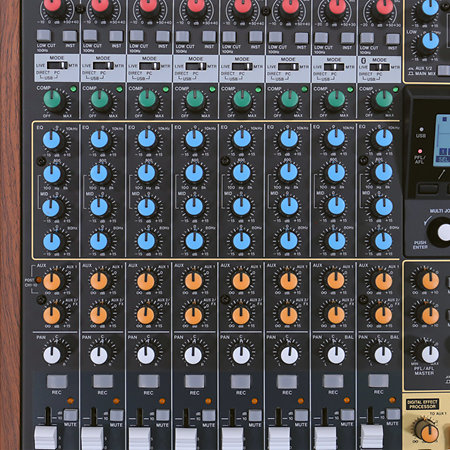This screenshot has height=450, width=450.
Task: Select the COMP knob on the eighth channel
Action: pyautogui.click(x=384, y=99)
